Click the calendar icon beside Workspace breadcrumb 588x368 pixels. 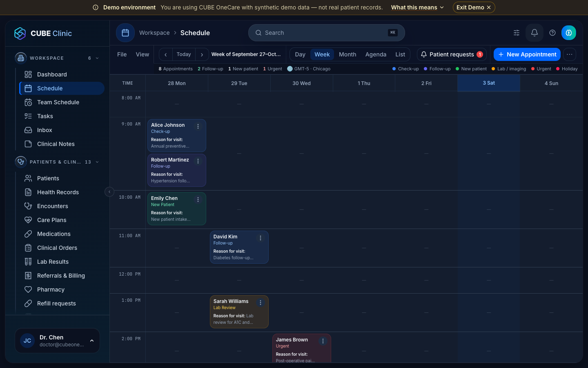point(125,33)
